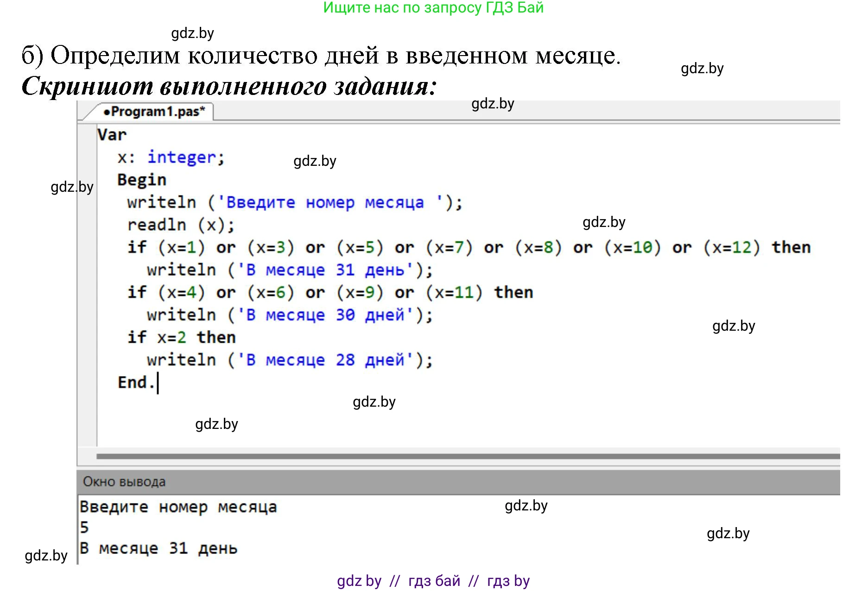This screenshot has width=868, height=591.
Task: Switch to the Program1.pas tab
Action: click(154, 112)
